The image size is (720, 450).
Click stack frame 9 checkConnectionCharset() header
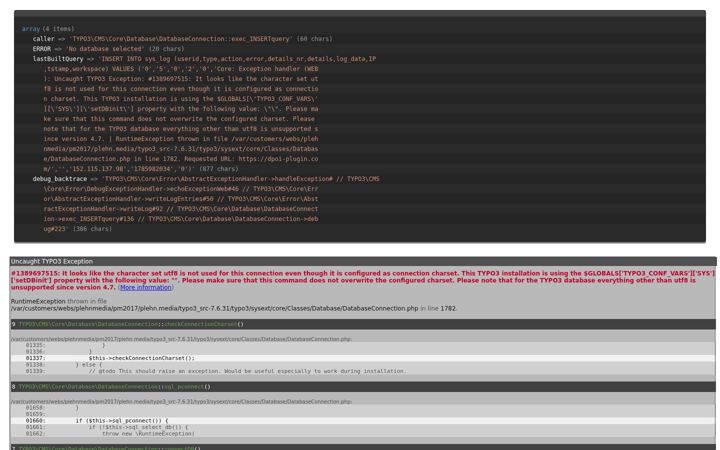[x=363, y=324]
